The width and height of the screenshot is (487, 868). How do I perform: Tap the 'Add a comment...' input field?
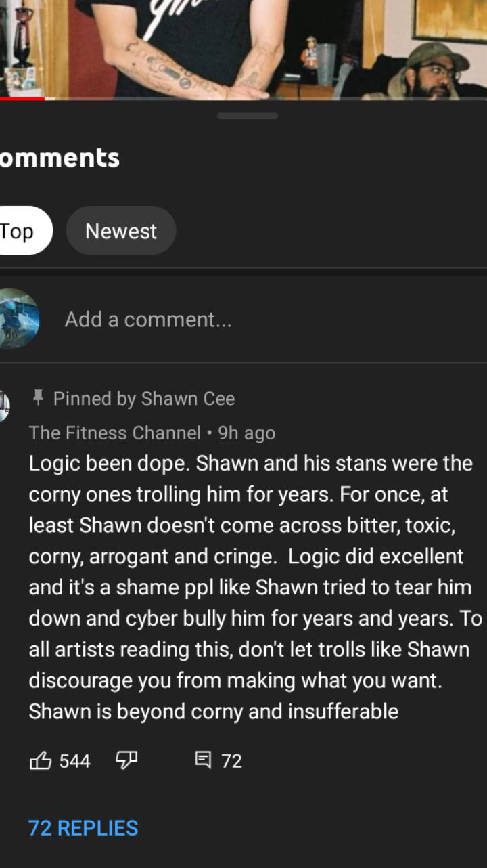pos(149,318)
